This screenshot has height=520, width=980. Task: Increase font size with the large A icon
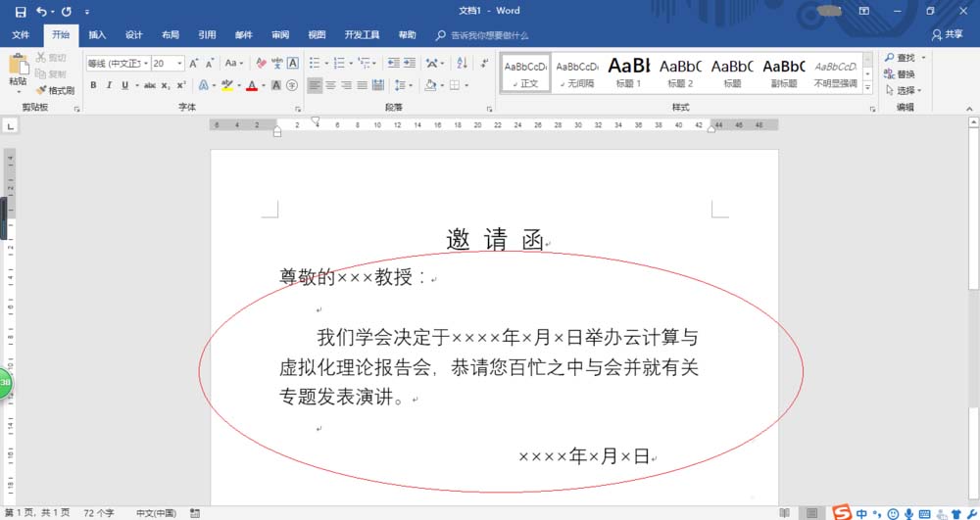[x=194, y=63]
